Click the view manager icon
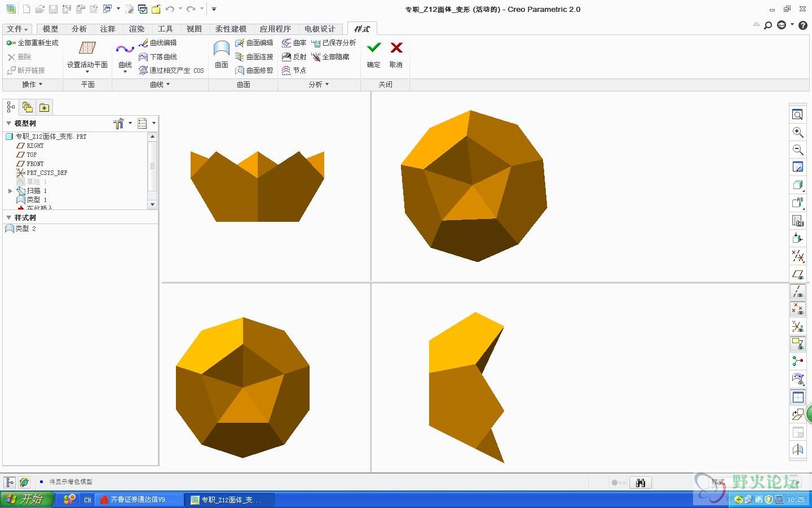 pyautogui.click(x=798, y=221)
